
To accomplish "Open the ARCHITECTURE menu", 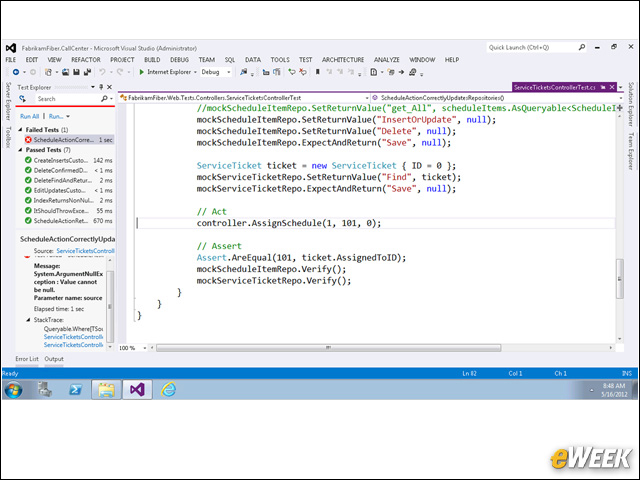I will [x=343, y=60].
